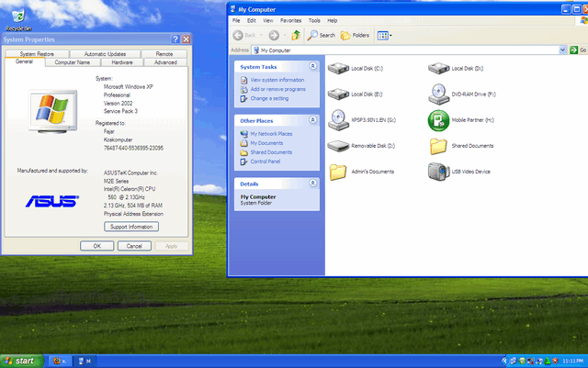Select the DVD-RAM Drive (F:) icon
The width and height of the screenshot is (588, 368).
pos(439,94)
